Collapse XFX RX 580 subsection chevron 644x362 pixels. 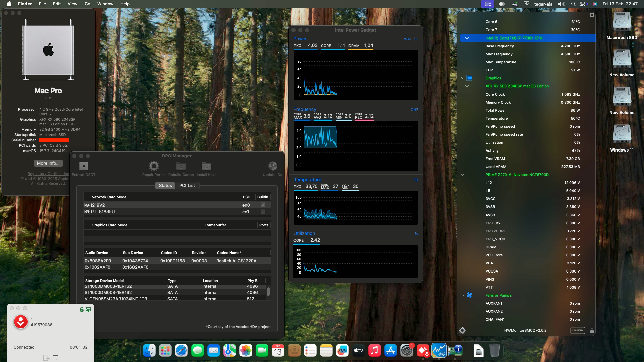467,86
